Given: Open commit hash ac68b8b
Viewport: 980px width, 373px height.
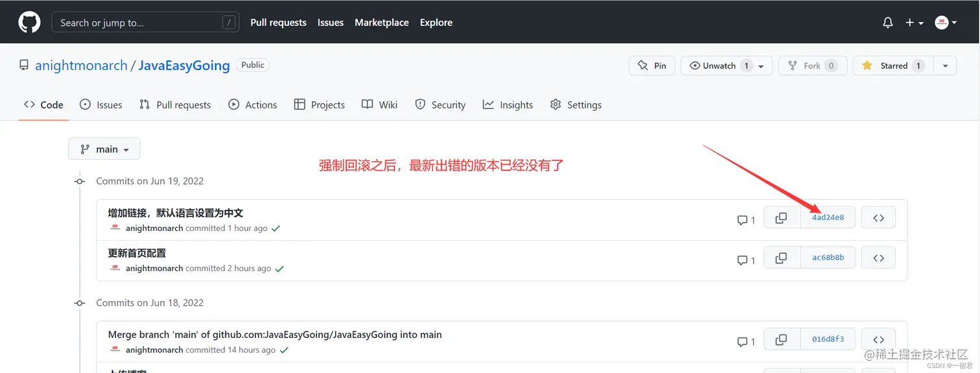Looking at the screenshot, I should [x=828, y=258].
